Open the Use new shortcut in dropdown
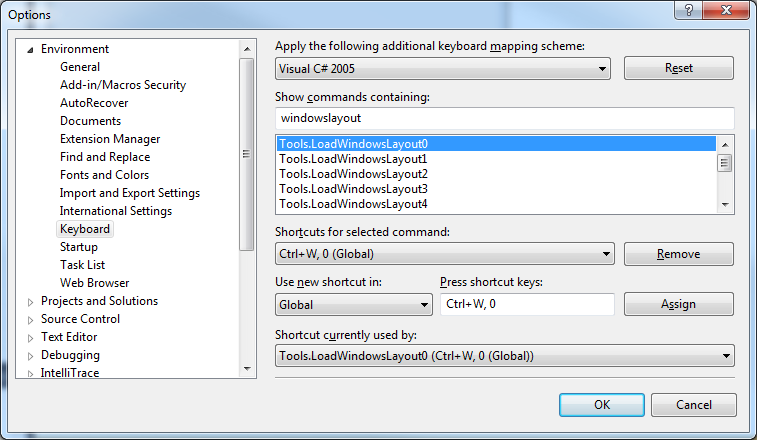This screenshot has width=757, height=440. pos(424,305)
